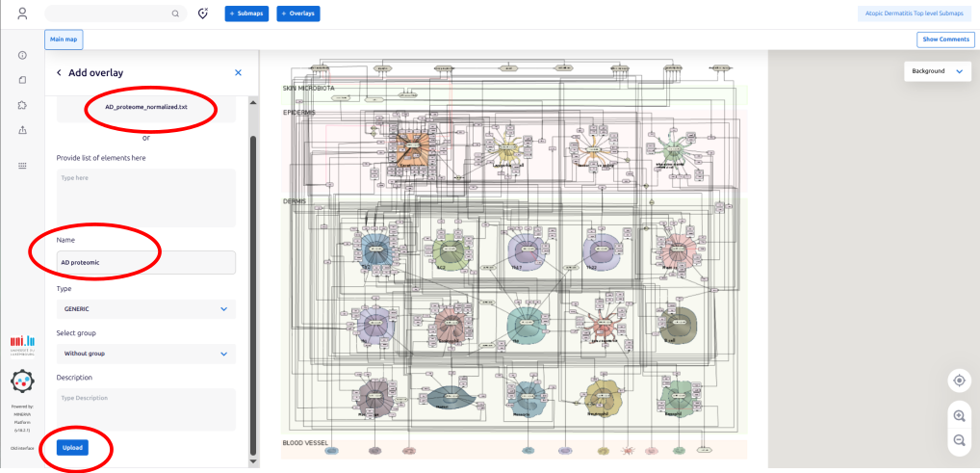The width and height of the screenshot is (980, 473).
Task: Open the project info icon in sidebar
Action: (x=22, y=55)
